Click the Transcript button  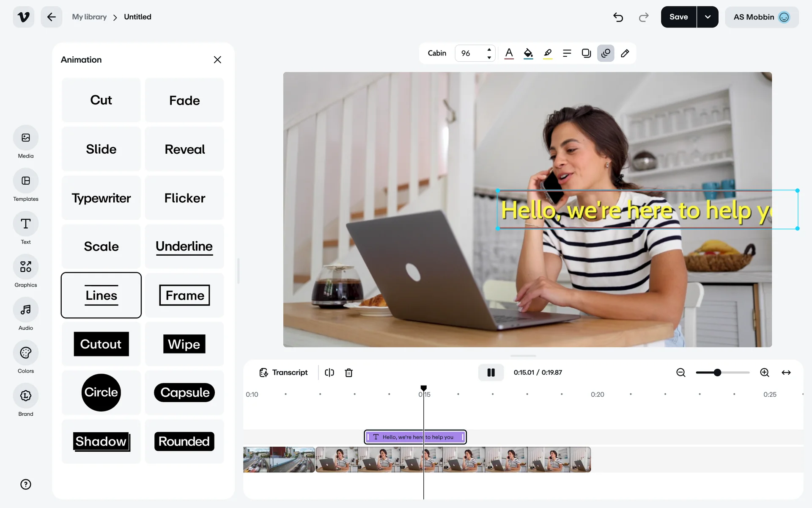(283, 373)
